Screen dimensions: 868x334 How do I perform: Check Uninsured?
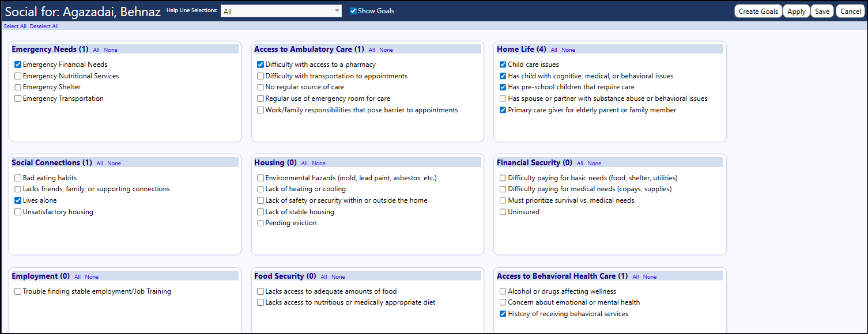click(x=503, y=212)
